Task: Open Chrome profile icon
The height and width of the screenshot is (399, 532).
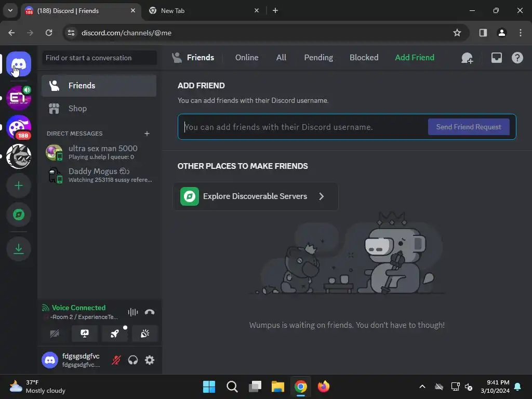Action: click(x=501, y=33)
